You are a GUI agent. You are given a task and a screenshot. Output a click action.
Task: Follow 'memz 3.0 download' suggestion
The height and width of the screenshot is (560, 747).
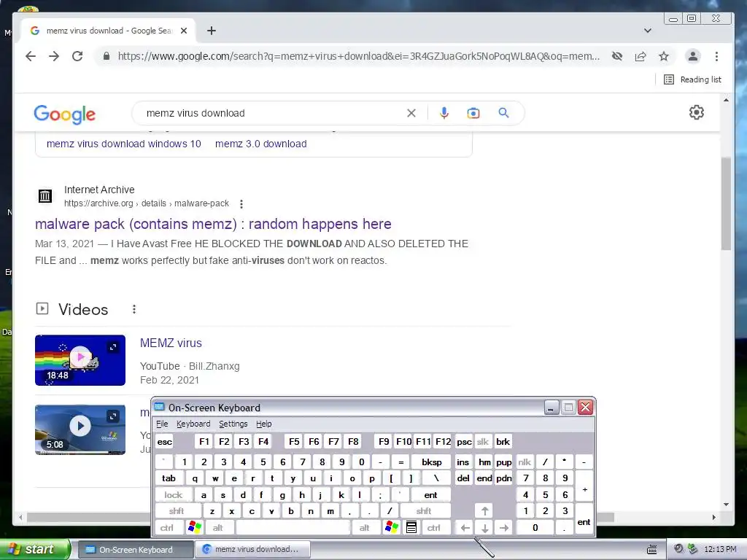(x=261, y=144)
